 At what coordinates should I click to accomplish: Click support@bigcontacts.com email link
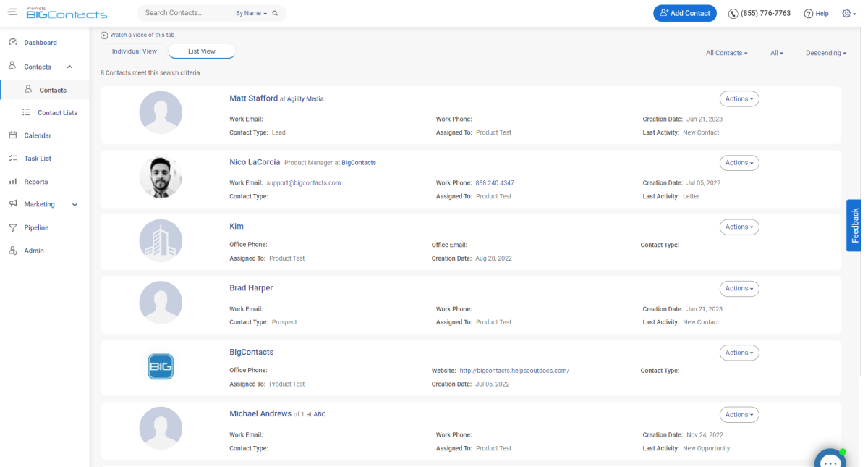[x=303, y=183]
